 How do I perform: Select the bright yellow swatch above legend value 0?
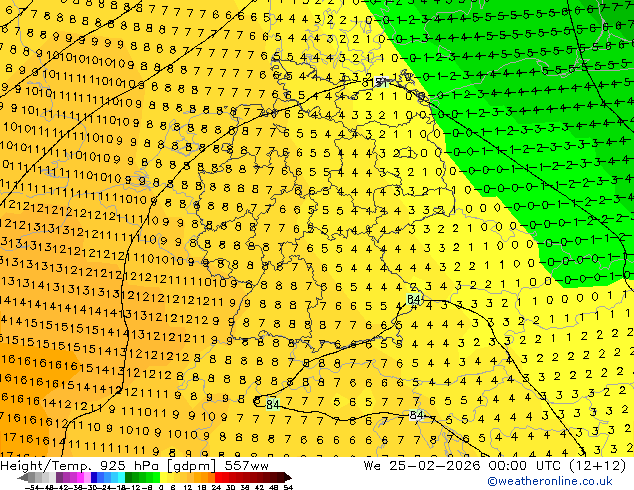[x=163, y=477]
